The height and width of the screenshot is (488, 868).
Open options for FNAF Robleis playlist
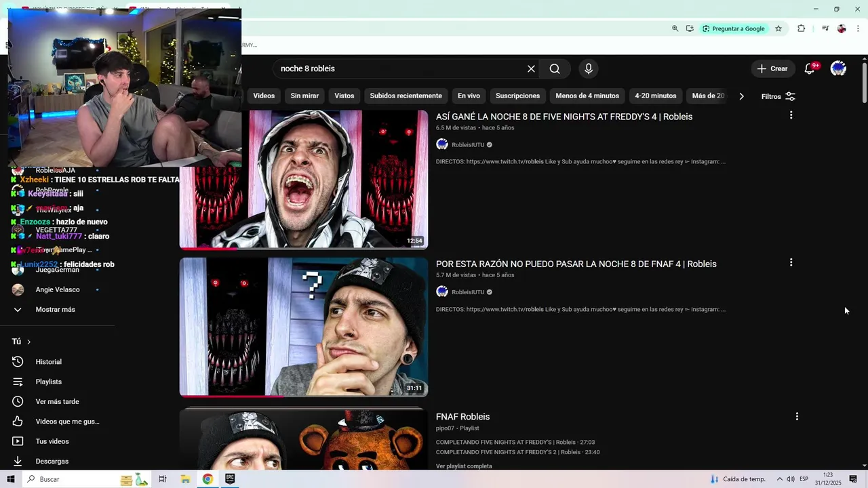pyautogui.click(x=797, y=416)
